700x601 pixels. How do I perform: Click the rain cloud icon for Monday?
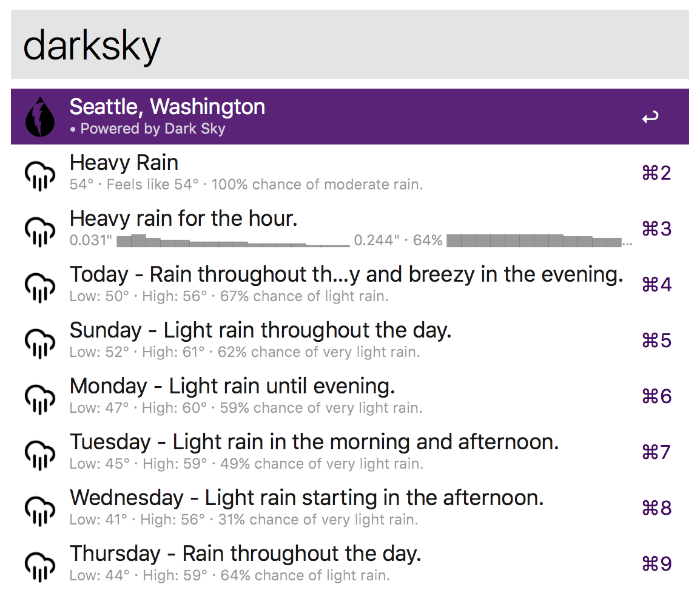[x=40, y=399]
